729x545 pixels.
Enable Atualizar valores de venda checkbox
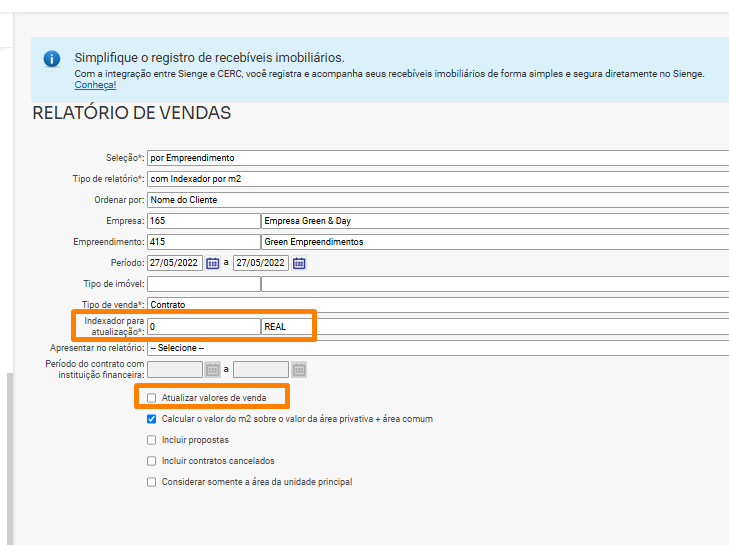point(152,398)
